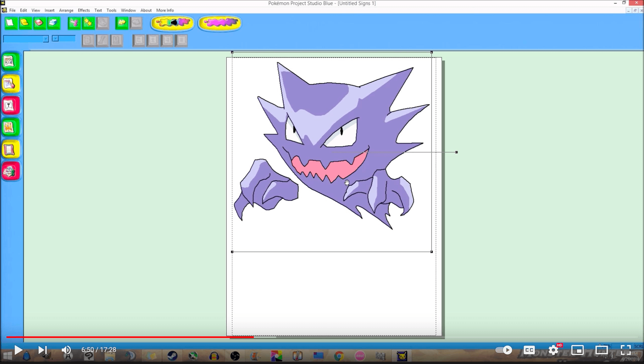The height and width of the screenshot is (364, 644).
Task: Expand the font size dropdown
Action: click(55, 38)
